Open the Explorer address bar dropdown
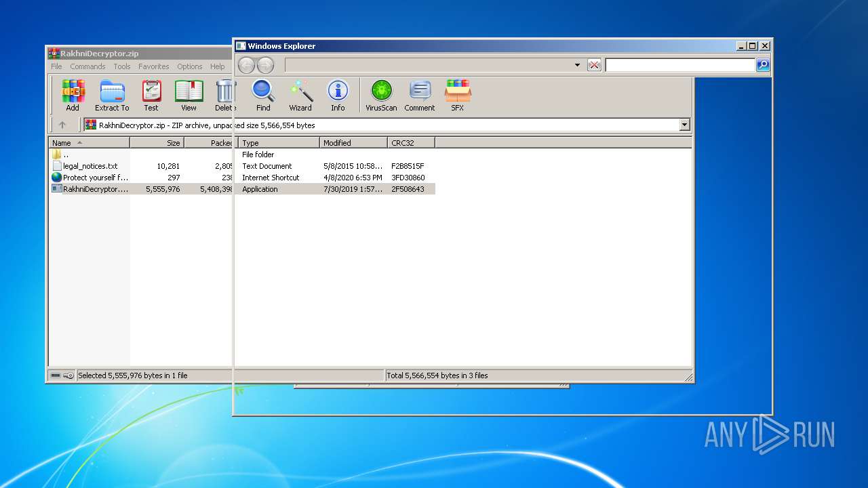868x488 pixels. coord(577,65)
